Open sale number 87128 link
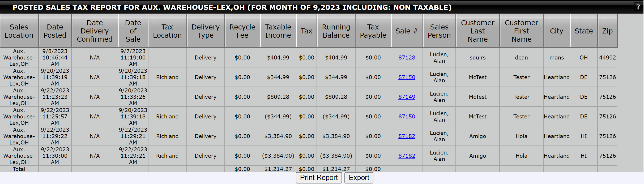Image resolution: width=644 pixels, height=184 pixels. pos(407,58)
